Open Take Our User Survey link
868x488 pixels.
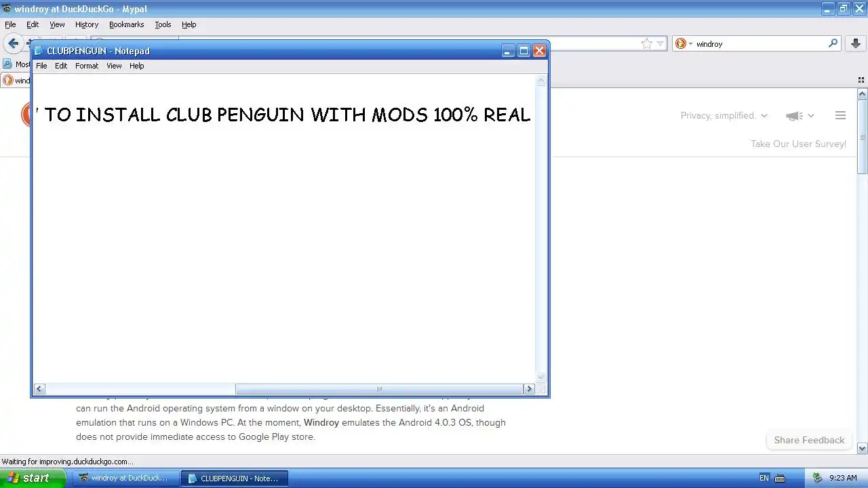(798, 144)
